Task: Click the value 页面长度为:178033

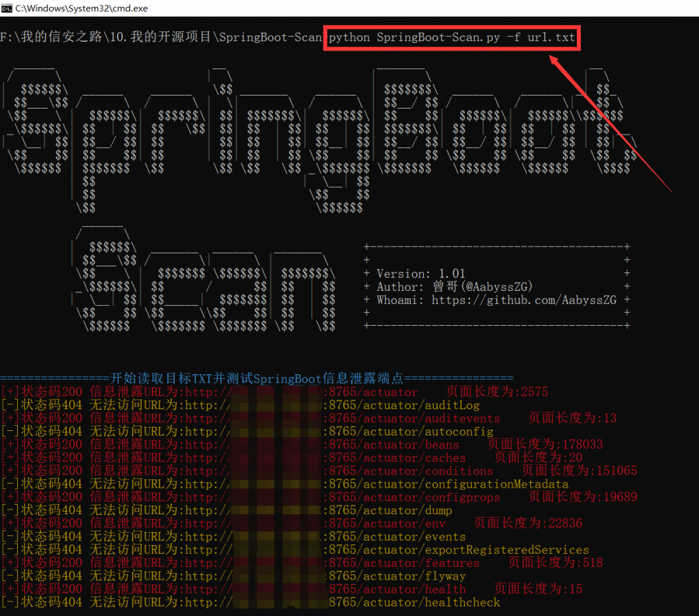Action: (x=545, y=445)
